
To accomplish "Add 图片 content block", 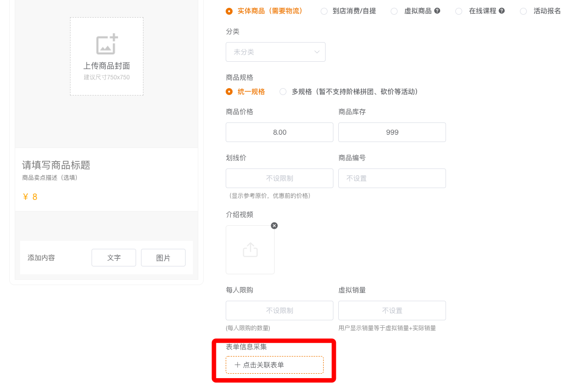I will (x=163, y=258).
